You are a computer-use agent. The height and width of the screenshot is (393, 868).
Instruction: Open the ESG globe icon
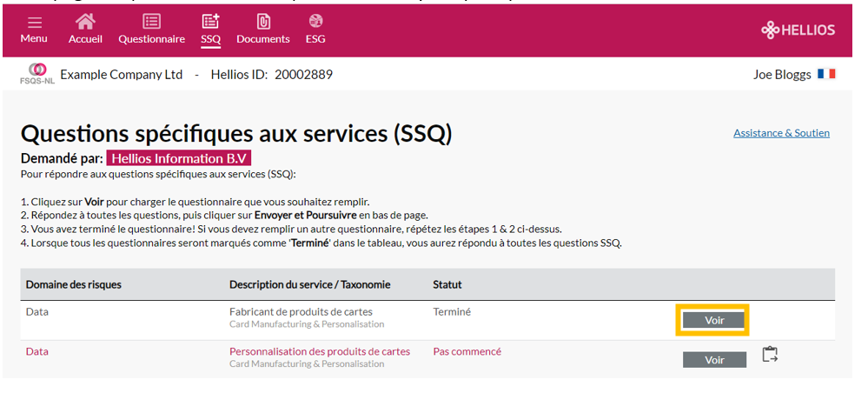(x=315, y=22)
